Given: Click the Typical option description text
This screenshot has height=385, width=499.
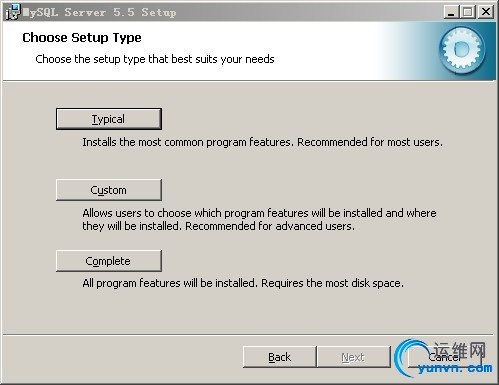Looking at the screenshot, I should [262, 142].
